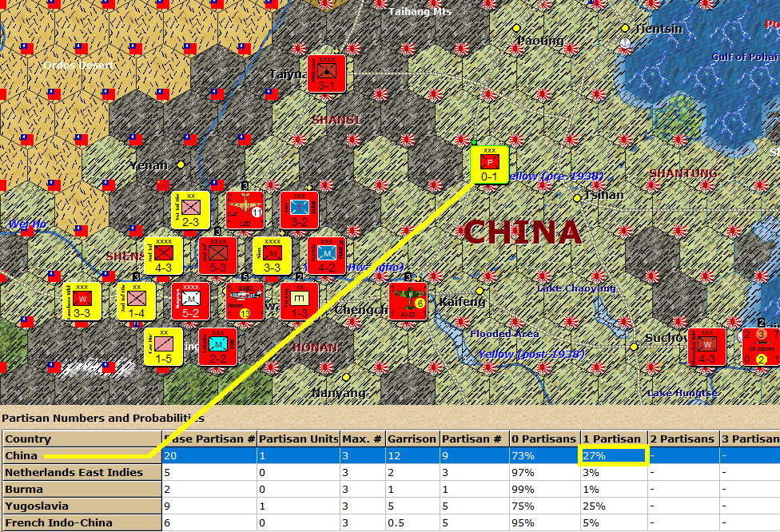Click the Tsinan city dot

click(577, 198)
